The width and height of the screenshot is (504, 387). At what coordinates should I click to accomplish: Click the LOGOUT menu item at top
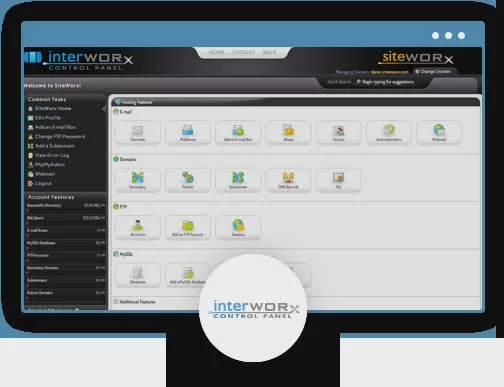point(243,52)
